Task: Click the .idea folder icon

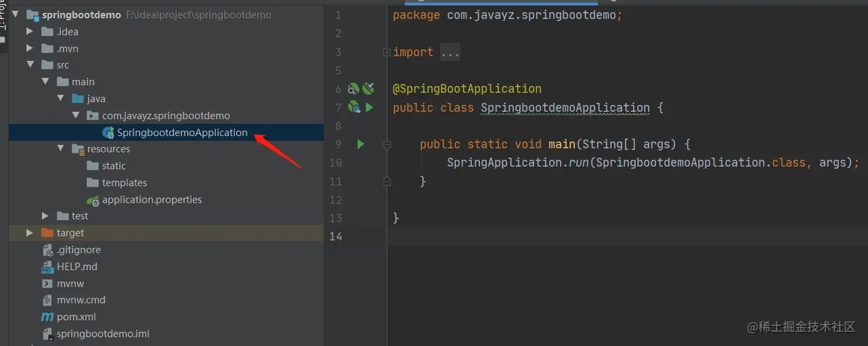Action: pyautogui.click(x=47, y=31)
